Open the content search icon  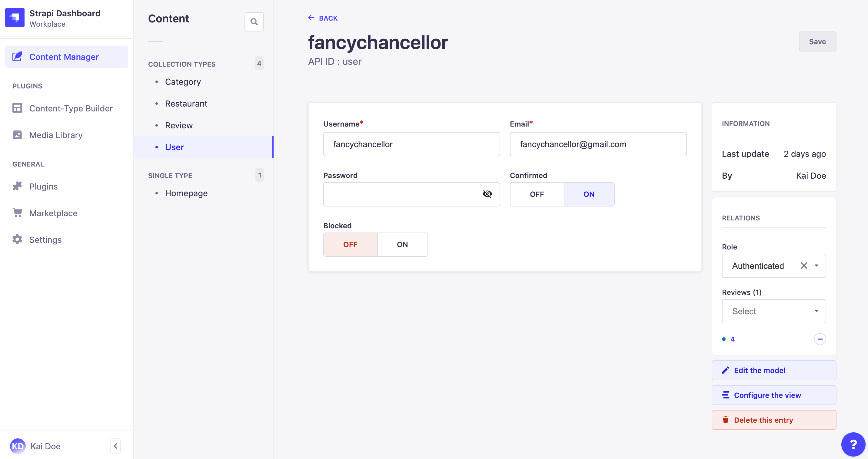(254, 21)
